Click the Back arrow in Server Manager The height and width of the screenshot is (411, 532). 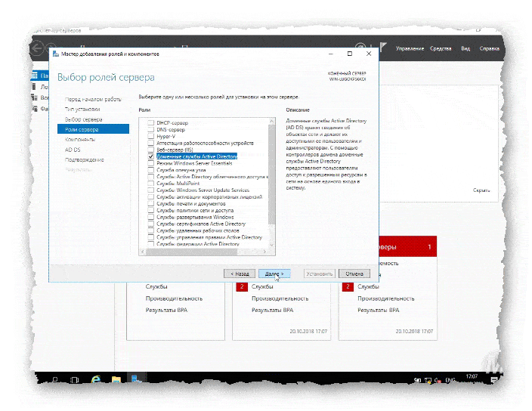37,48
